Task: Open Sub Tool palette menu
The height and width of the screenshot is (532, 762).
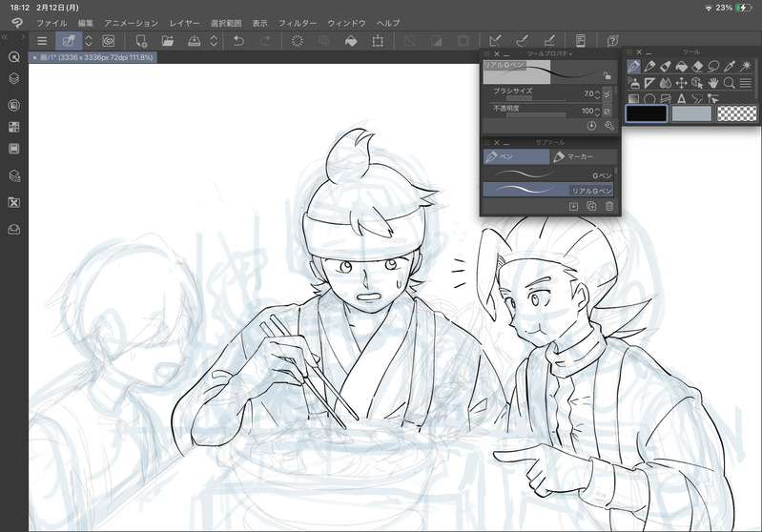Action: click(x=487, y=142)
